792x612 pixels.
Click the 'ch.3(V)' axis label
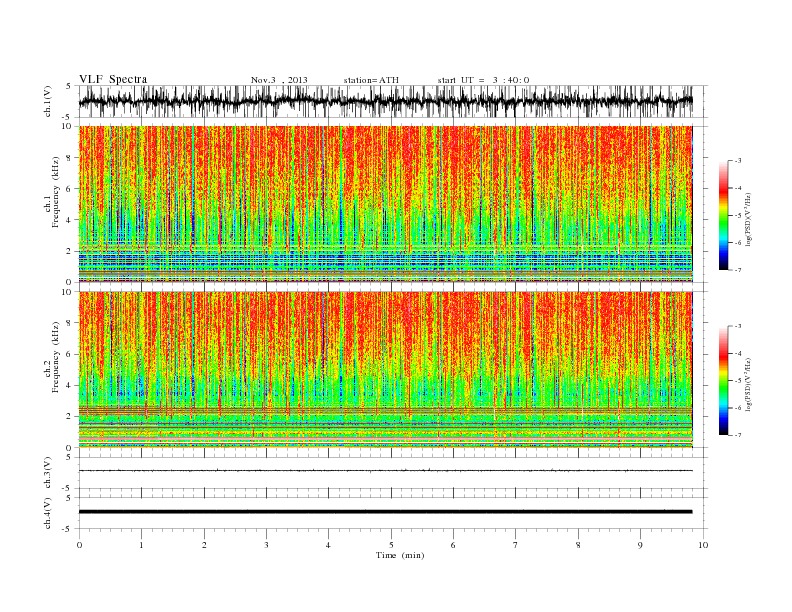tap(48, 473)
